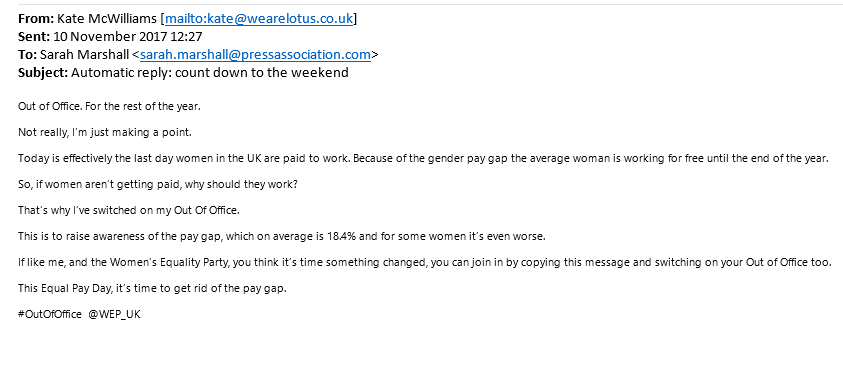Screen dimensions: 843x384
Task: Click the words Women's Equality Party
Action: (x=164, y=263)
